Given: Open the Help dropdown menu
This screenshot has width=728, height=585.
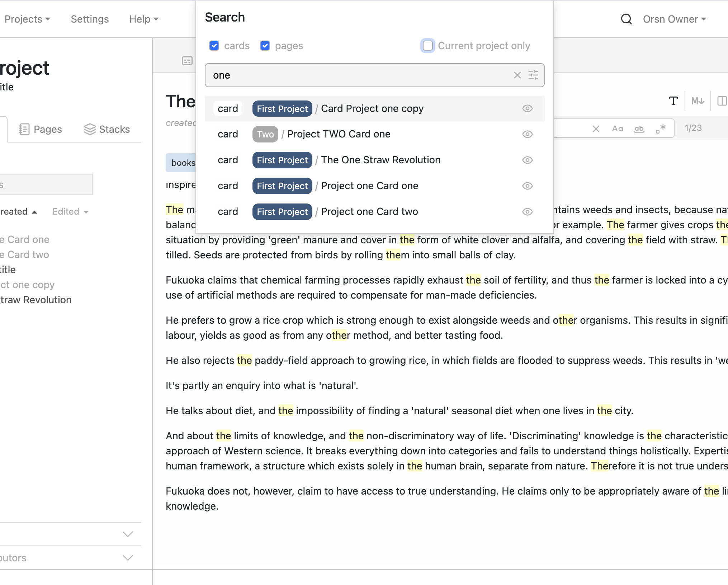Looking at the screenshot, I should [144, 19].
